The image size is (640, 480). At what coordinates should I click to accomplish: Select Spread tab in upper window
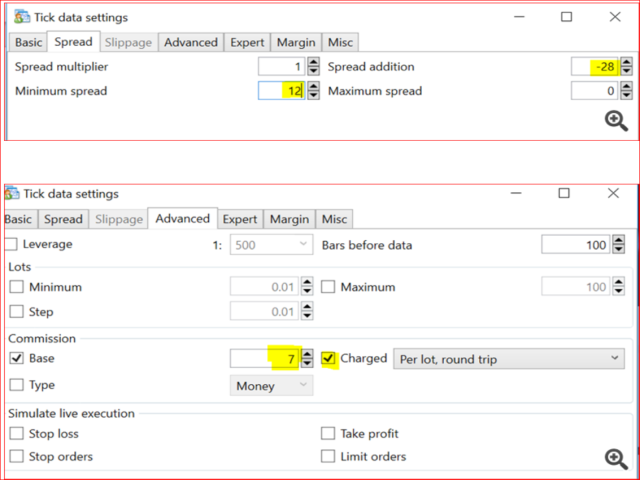pyautogui.click(x=73, y=42)
